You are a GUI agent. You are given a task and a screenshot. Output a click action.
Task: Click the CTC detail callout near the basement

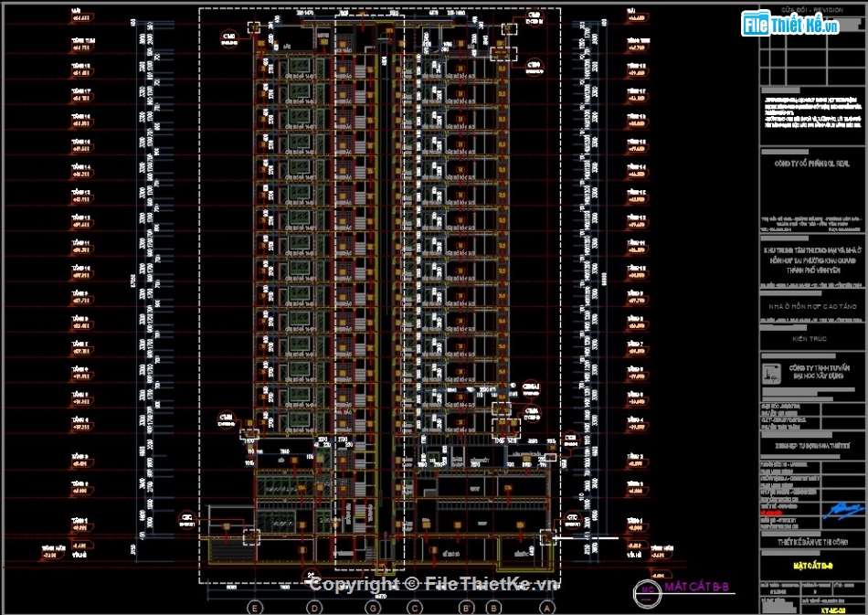tap(573, 521)
